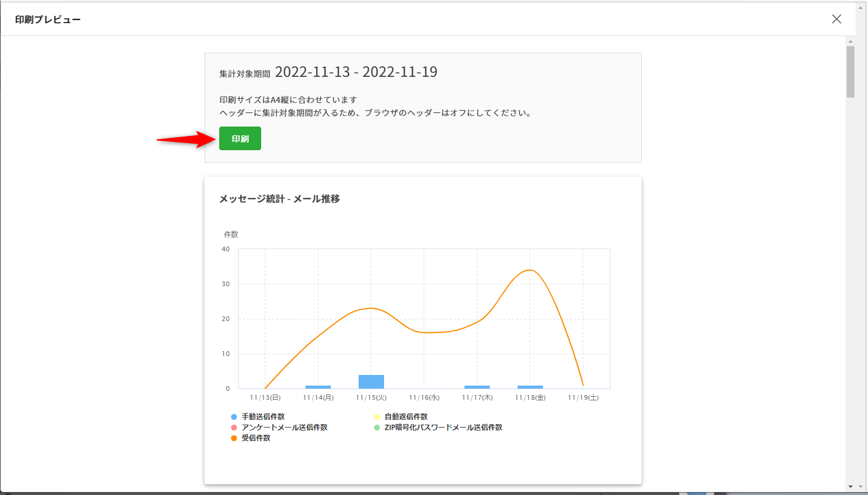Click the blue bar at 11/17(木)
868x495 pixels.
pos(477,387)
